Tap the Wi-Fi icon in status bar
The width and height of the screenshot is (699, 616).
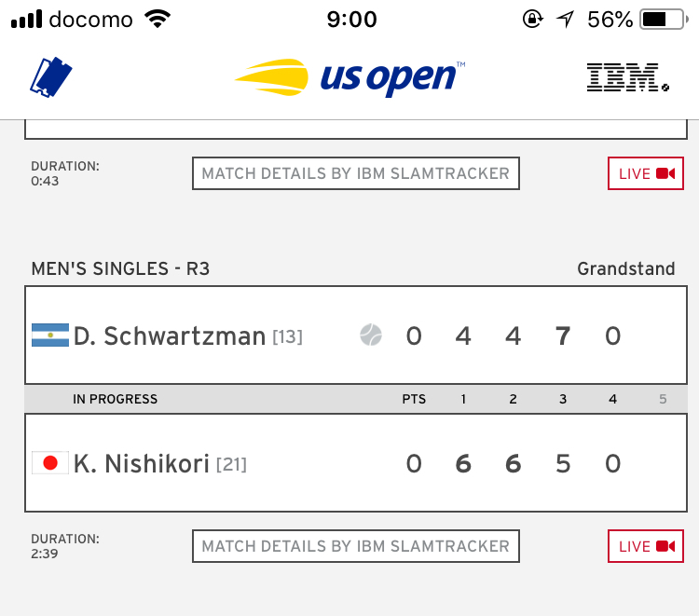[158, 20]
